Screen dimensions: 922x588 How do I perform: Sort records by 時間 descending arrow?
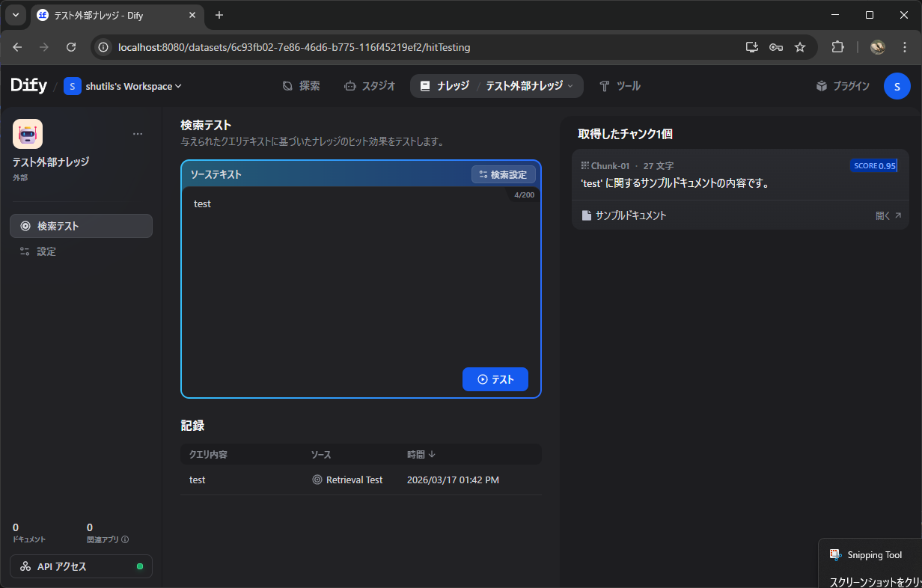[432, 454]
